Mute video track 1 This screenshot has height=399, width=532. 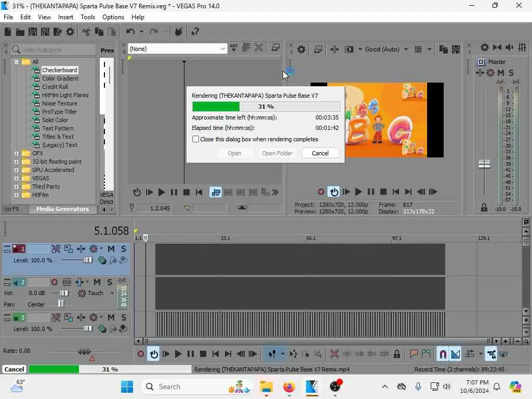(x=111, y=249)
